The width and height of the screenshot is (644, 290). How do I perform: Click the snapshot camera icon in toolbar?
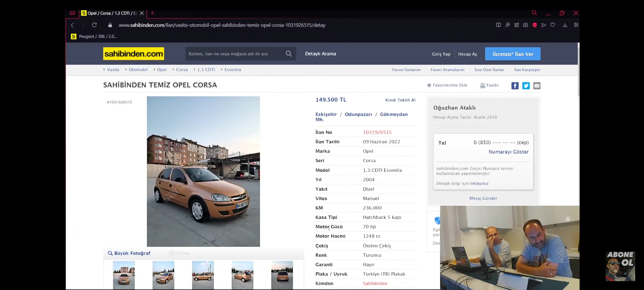click(x=525, y=25)
